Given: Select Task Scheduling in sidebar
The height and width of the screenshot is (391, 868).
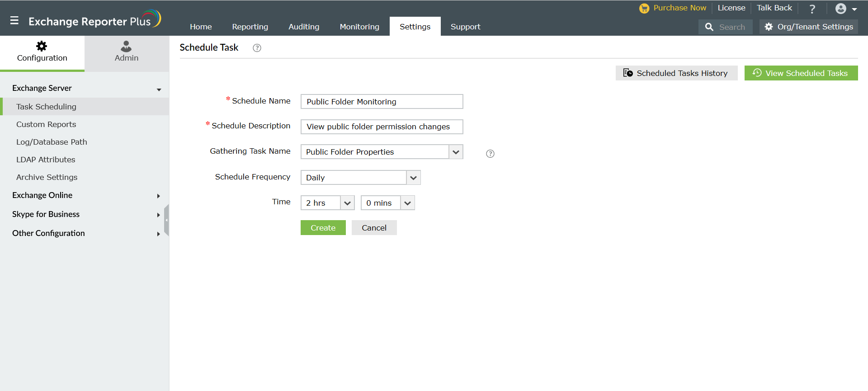Looking at the screenshot, I should click(x=85, y=107).
